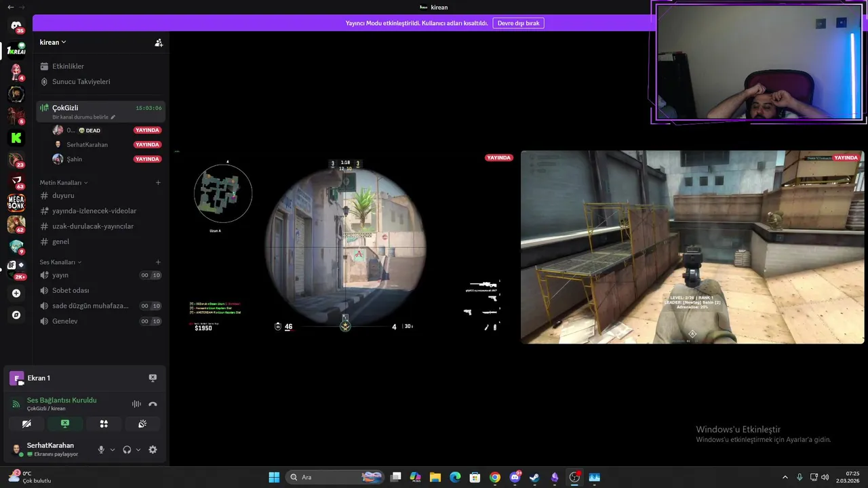Toggle screen sharing off with green screen button
Viewport: 868px width, 488px height.
pyautogui.click(x=65, y=424)
